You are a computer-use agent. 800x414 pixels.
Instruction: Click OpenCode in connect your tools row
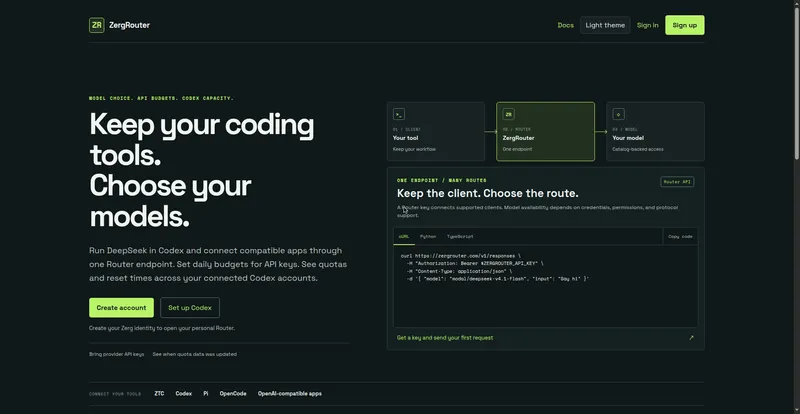[x=233, y=394]
